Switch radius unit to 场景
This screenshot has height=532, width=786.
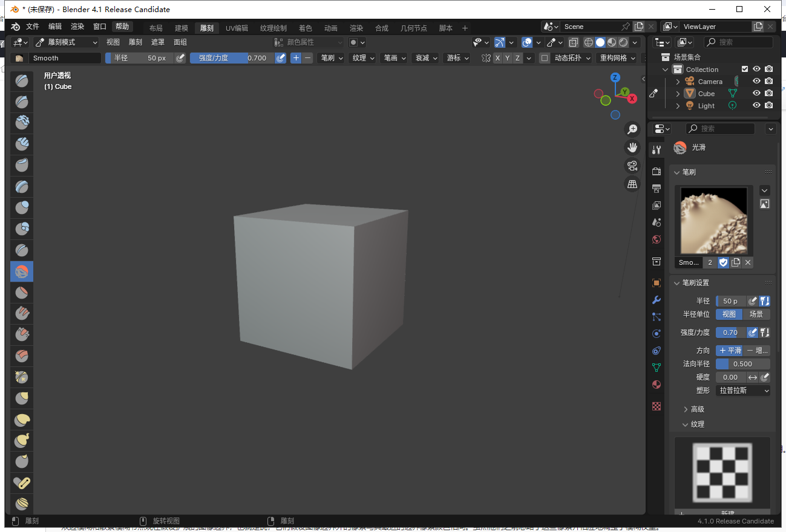tap(756, 314)
